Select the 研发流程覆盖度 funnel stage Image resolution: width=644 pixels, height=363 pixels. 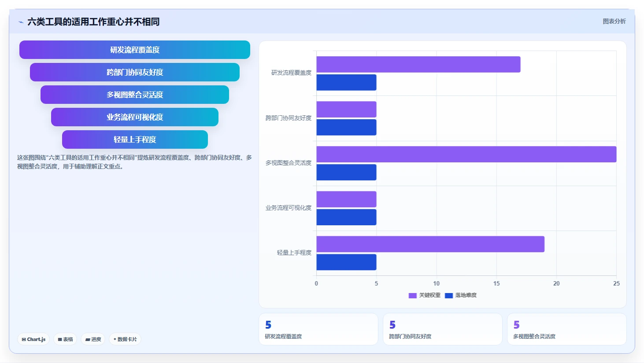(x=135, y=50)
